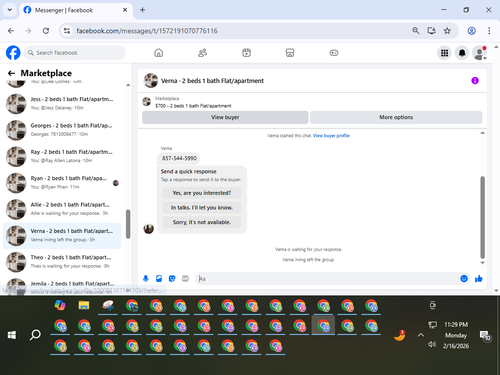Open the notifications bell icon
Screen dimensions: 500x375
(x=462, y=53)
